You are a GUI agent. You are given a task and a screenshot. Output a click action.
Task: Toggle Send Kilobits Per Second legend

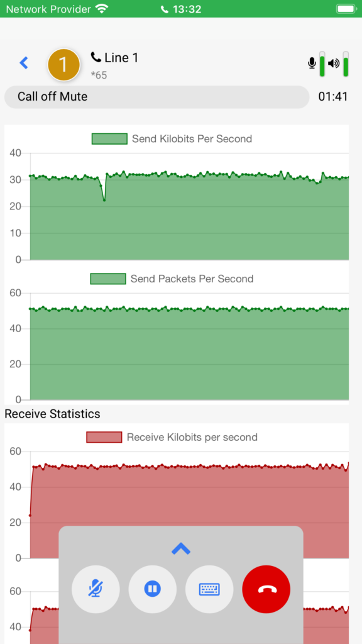click(172, 139)
